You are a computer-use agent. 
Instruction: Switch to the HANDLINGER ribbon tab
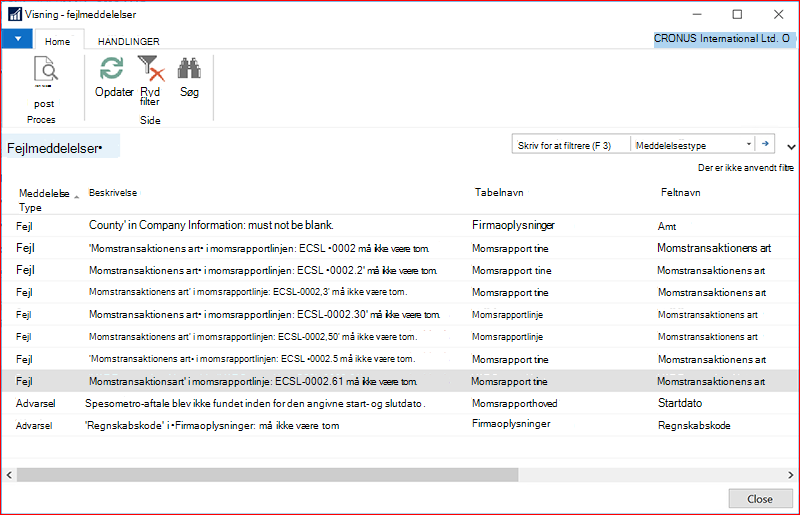129,41
